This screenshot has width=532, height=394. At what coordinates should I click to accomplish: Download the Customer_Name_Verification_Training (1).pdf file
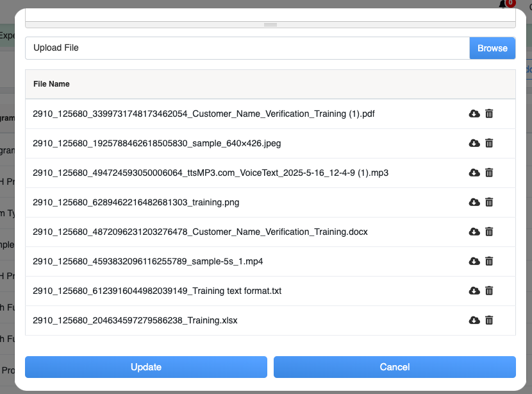[474, 114]
